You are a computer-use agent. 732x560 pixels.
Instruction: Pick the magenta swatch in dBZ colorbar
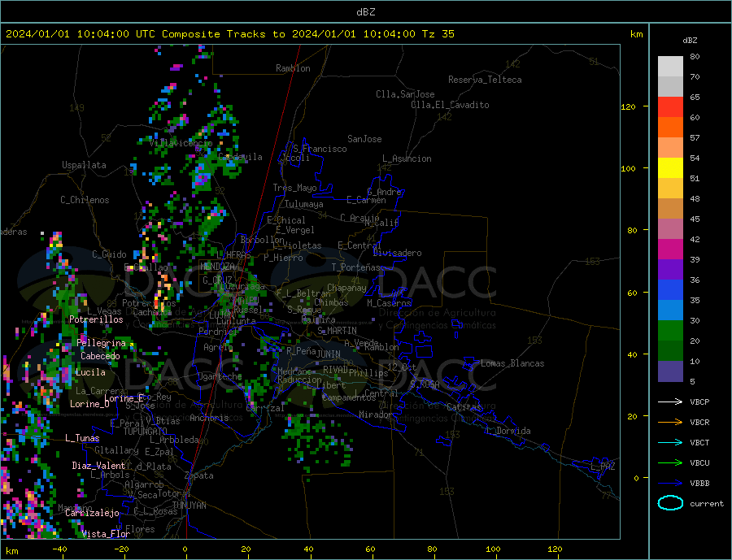(x=670, y=250)
